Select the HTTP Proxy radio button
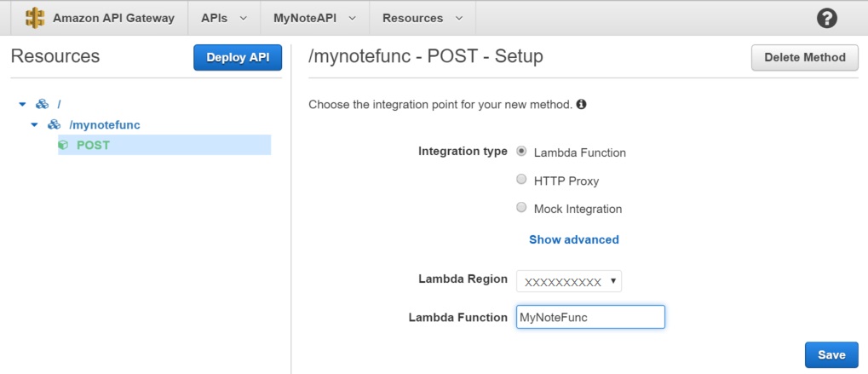 521,179
